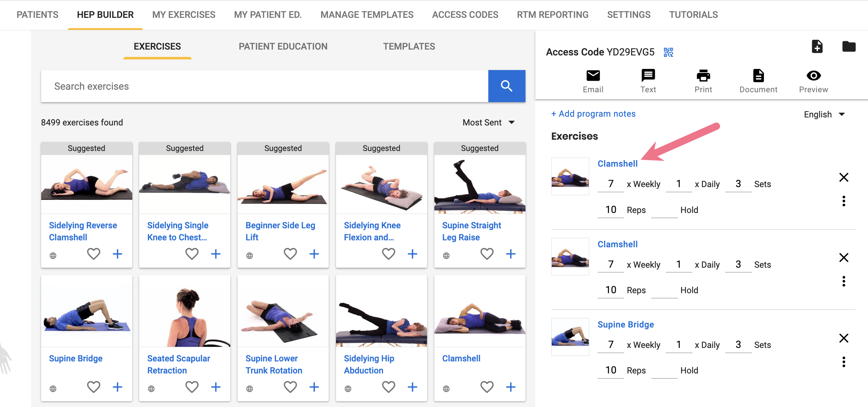Click the Add program notes link
Screen dimensions: 868x407
(593, 114)
